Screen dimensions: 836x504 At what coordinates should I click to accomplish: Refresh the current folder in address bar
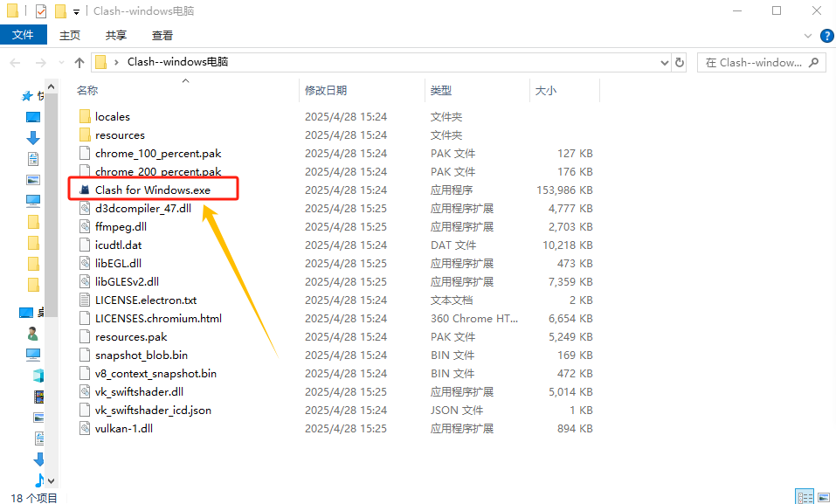(681, 63)
